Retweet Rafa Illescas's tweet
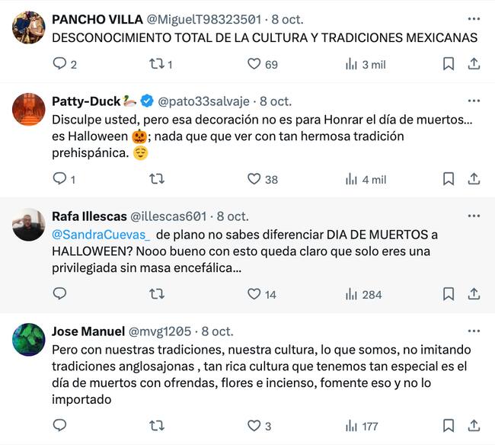This screenshot has width=495, height=448. pos(157,294)
